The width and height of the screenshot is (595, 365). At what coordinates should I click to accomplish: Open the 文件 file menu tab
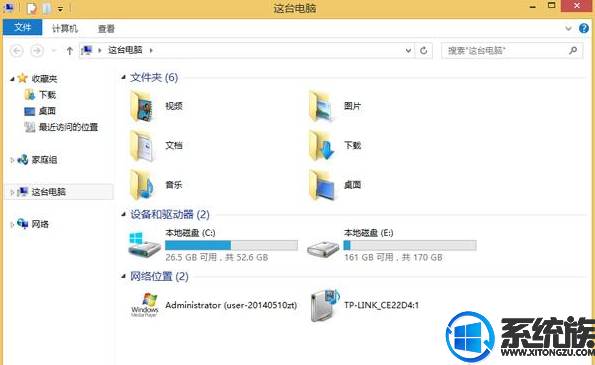pyautogui.click(x=22, y=27)
